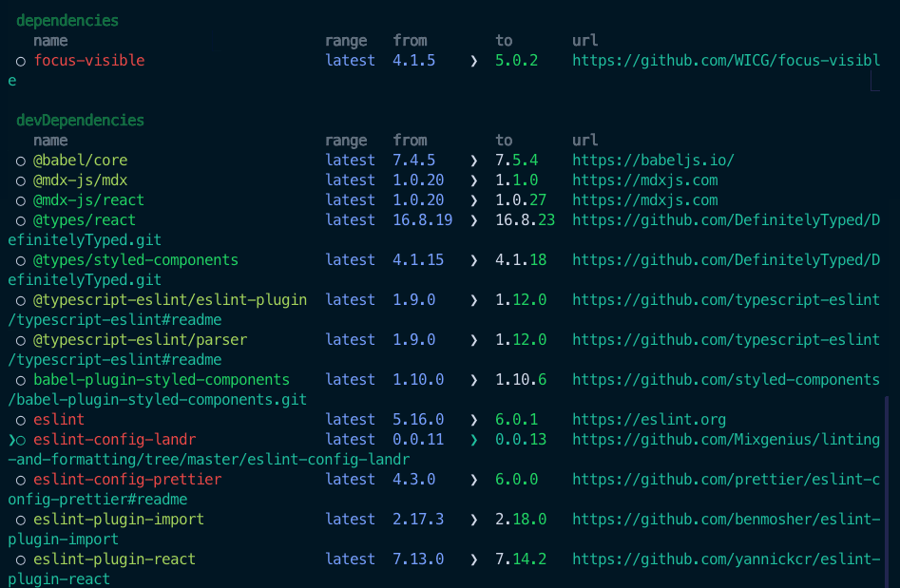Click the @types/react package name
Image resolution: width=900 pixels, height=588 pixels.
pos(85,219)
